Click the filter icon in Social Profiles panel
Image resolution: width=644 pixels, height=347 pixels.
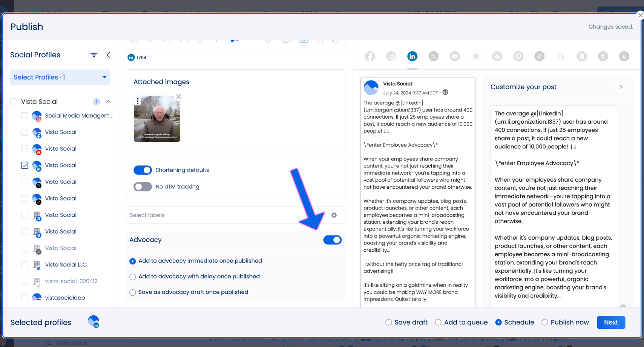tap(94, 55)
